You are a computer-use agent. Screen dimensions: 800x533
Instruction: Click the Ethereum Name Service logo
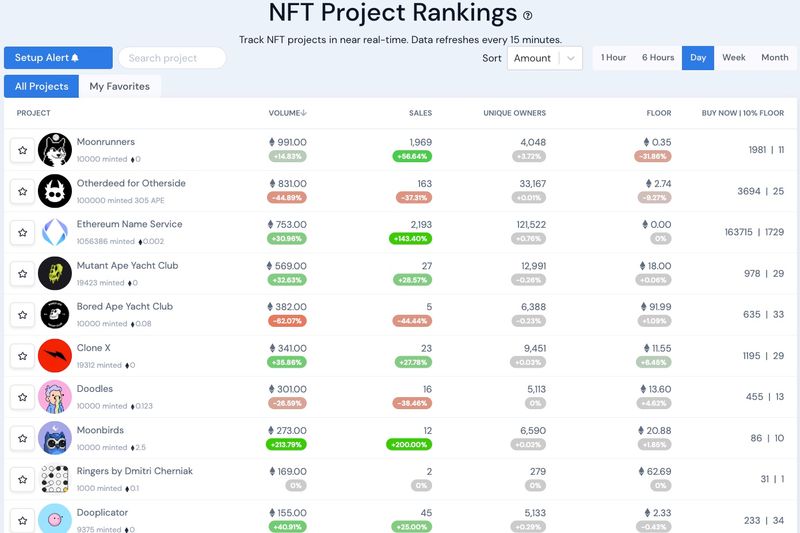point(55,233)
